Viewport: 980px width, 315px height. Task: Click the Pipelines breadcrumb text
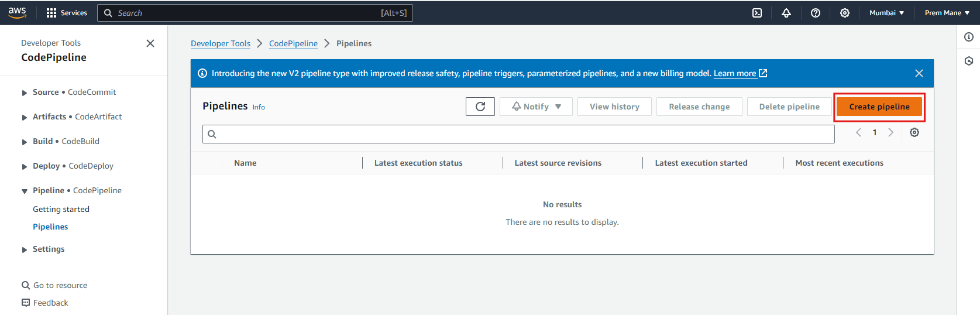click(x=354, y=43)
